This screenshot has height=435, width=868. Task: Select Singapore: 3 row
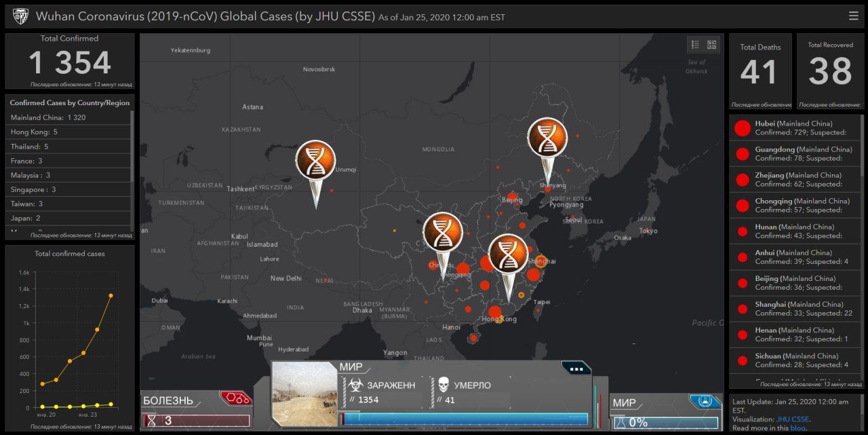[x=68, y=189]
